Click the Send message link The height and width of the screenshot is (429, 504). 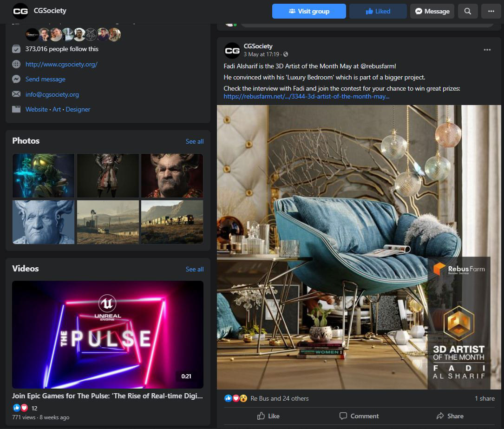point(46,79)
